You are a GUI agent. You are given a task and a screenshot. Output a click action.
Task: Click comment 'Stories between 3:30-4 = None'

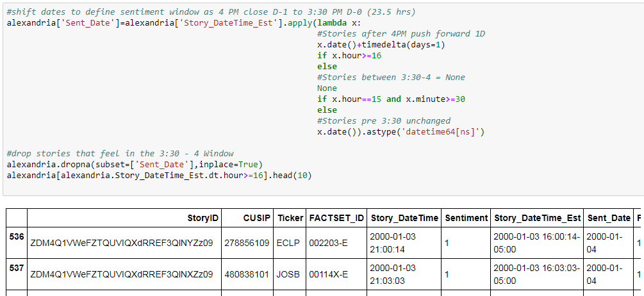click(391, 77)
